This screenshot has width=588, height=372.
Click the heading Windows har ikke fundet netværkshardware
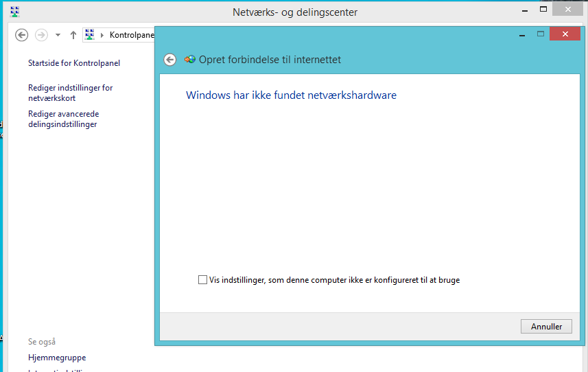(291, 95)
